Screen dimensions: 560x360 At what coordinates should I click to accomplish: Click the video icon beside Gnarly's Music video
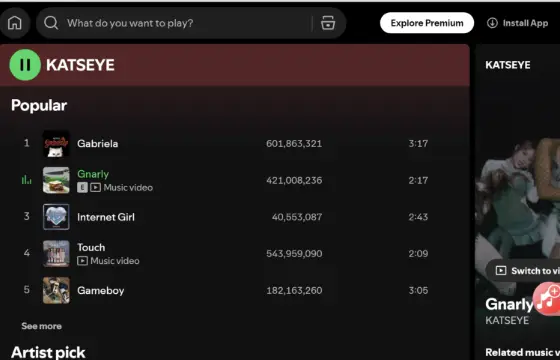pyautogui.click(x=95, y=188)
